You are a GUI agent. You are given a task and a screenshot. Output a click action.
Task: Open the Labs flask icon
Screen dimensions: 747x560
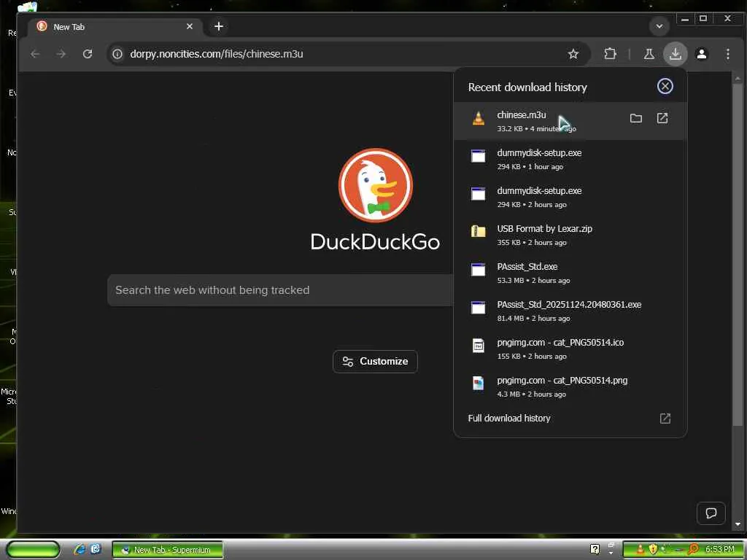[x=649, y=54]
